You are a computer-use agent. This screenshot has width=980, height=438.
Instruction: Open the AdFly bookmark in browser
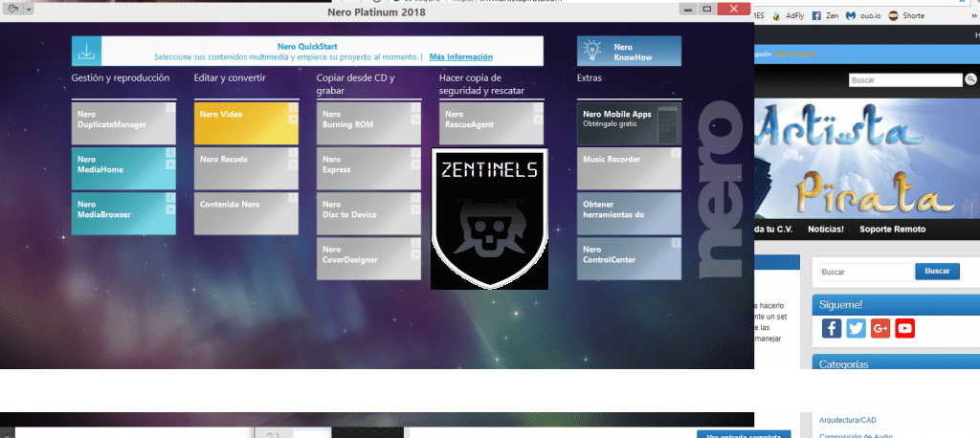coord(790,15)
